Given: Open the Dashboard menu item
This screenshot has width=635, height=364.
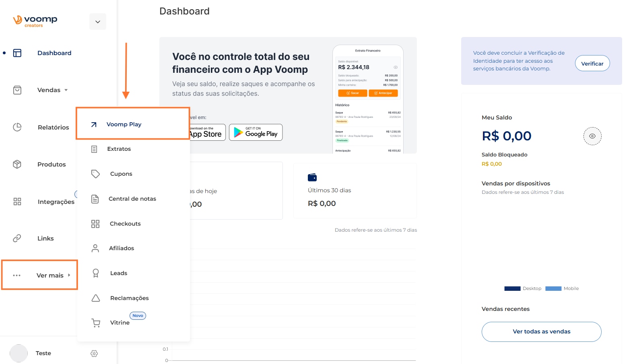Looking at the screenshot, I should pos(54,53).
